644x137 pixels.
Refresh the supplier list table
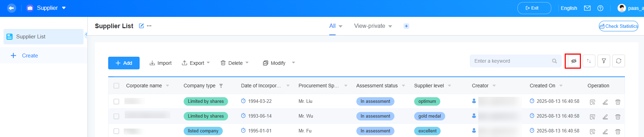(x=619, y=61)
